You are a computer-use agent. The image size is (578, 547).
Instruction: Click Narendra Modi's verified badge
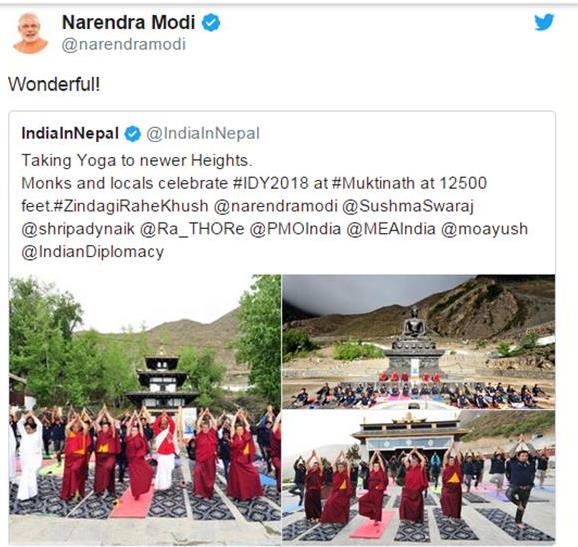point(211,22)
